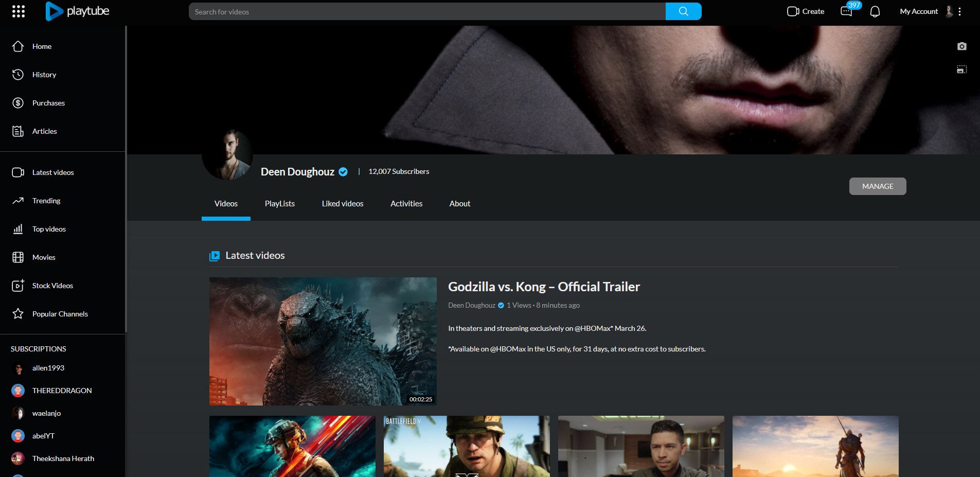The height and width of the screenshot is (477, 980).
Task: Open the Battlefield 2042 soldier thumbnail
Action: (292, 446)
